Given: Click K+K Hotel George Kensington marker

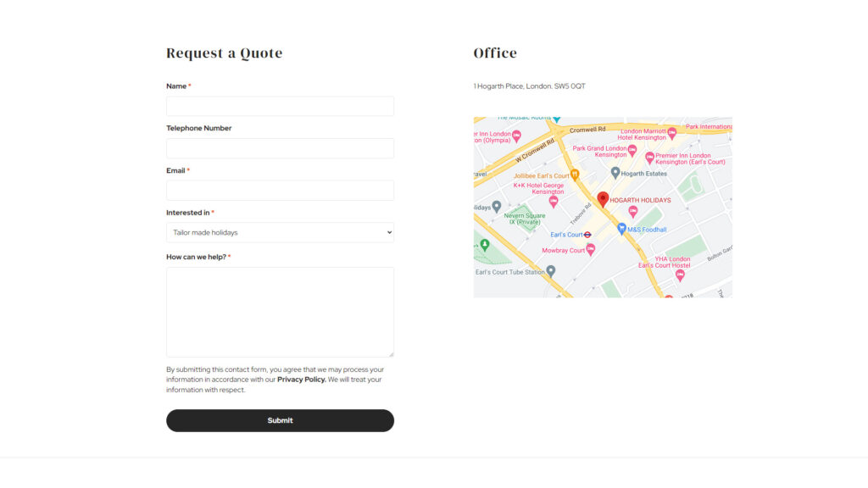Looking at the screenshot, I should [553, 202].
